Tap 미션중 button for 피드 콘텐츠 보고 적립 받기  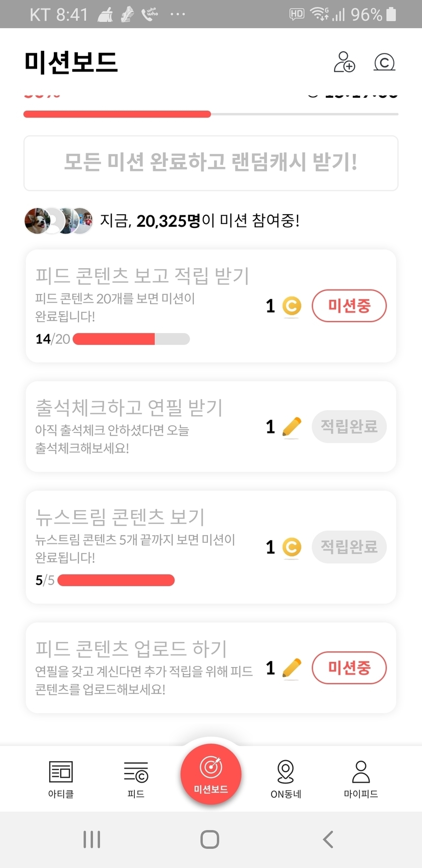(349, 306)
